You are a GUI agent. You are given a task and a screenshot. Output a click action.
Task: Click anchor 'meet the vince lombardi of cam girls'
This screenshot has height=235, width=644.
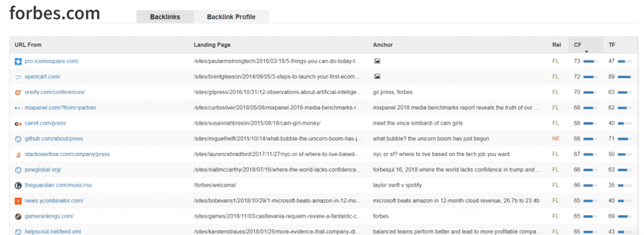pos(417,123)
